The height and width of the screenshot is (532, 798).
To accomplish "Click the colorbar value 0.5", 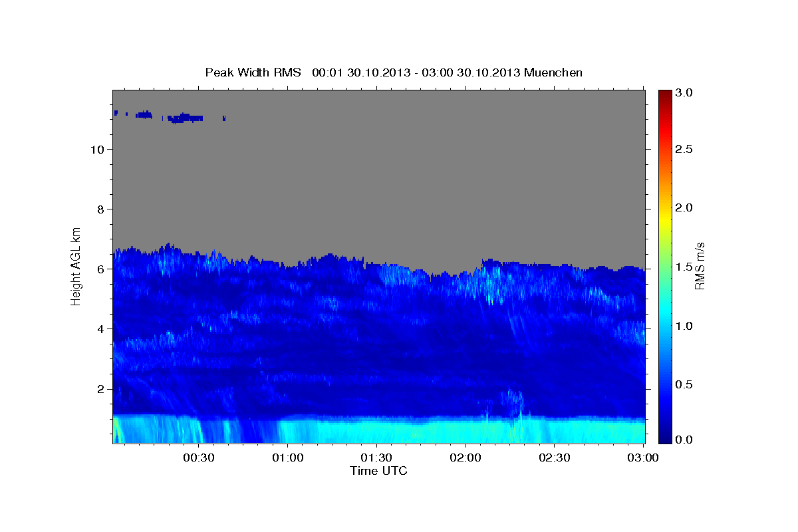I will [685, 384].
